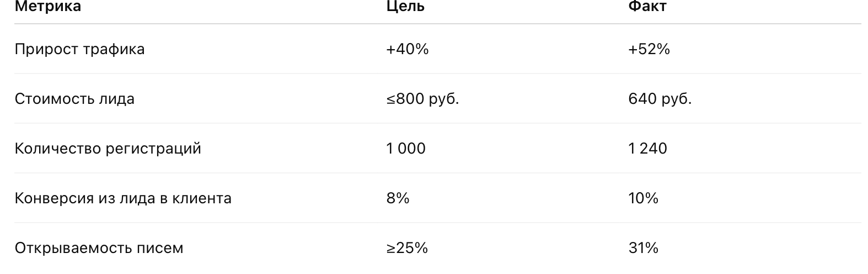The height and width of the screenshot is (274, 868).
Task: Click the Стоимость лида metric cell
Action: pos(74,99)
